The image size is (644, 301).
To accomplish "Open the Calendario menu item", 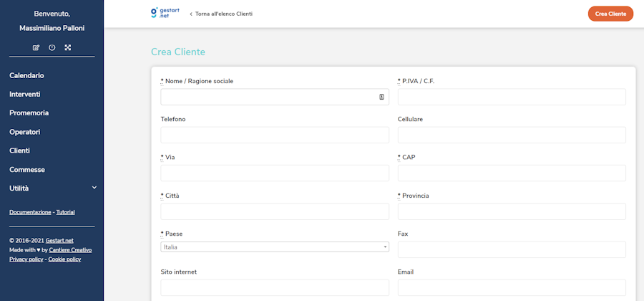I will point(26,75).
